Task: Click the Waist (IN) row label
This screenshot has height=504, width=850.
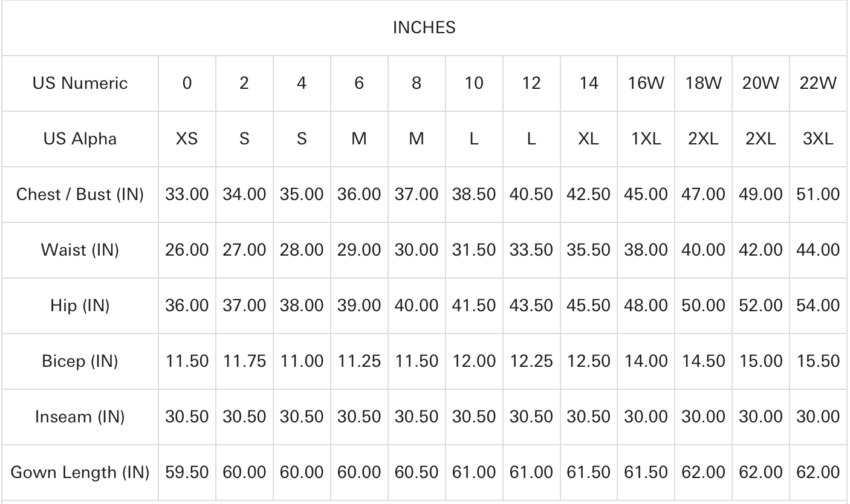Action: coord(80,250)
